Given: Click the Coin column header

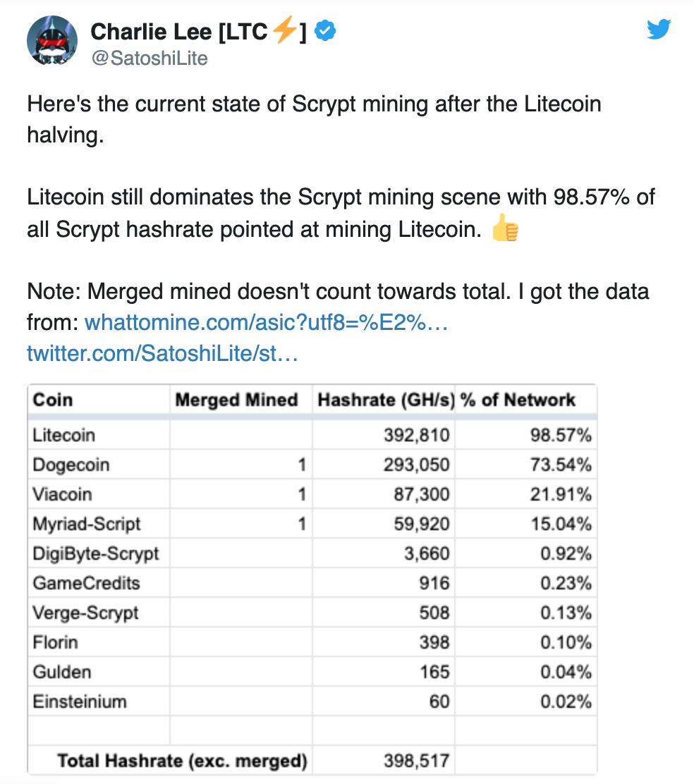Looking at the screenshot, I should coord(53,400).
